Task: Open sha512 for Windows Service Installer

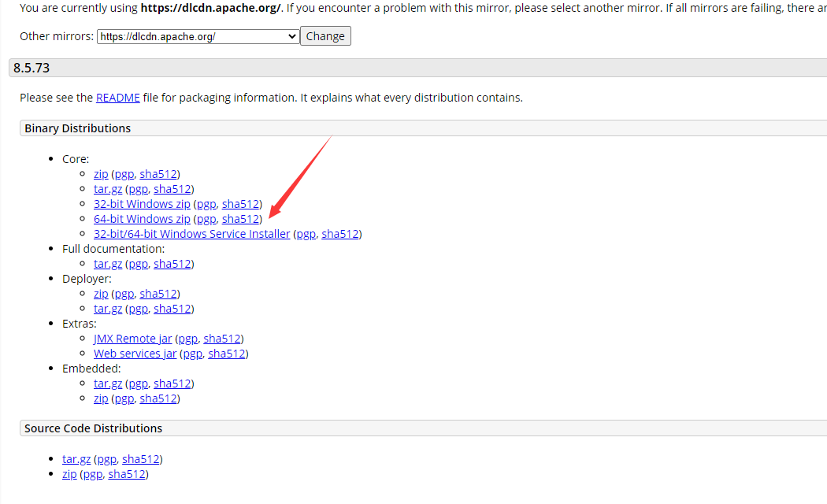Action: (340, 234)
